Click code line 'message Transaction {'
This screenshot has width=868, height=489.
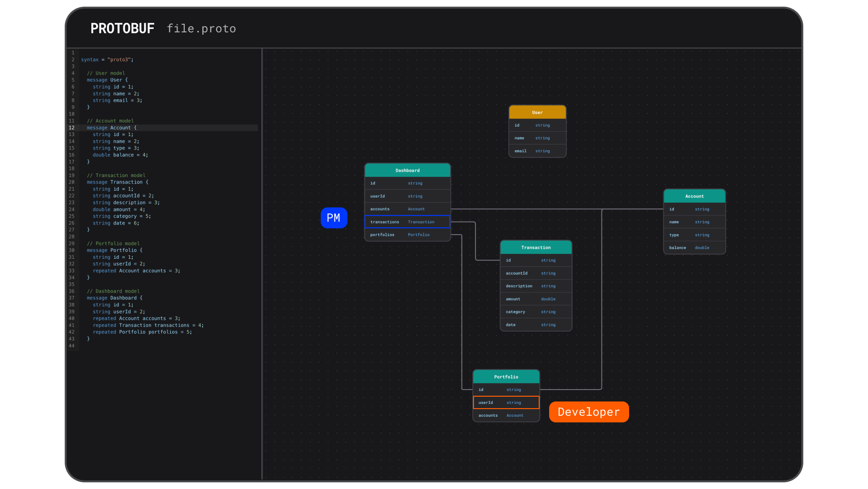[x=118, y=182]
